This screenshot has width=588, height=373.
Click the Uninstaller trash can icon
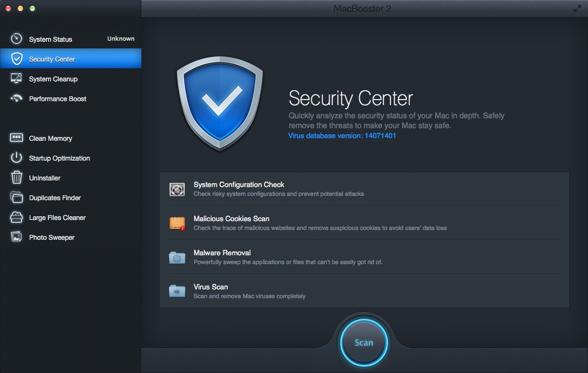pos(17,178)
